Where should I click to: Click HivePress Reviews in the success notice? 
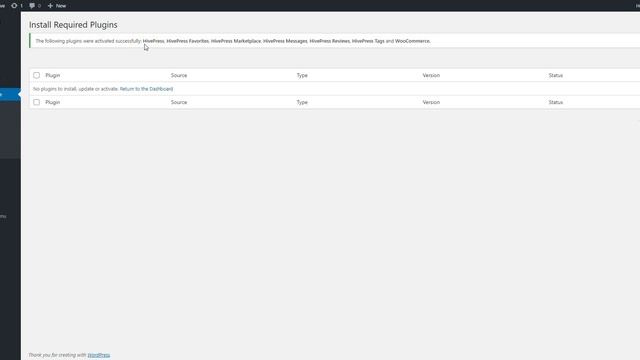click(x=329, y=41)
